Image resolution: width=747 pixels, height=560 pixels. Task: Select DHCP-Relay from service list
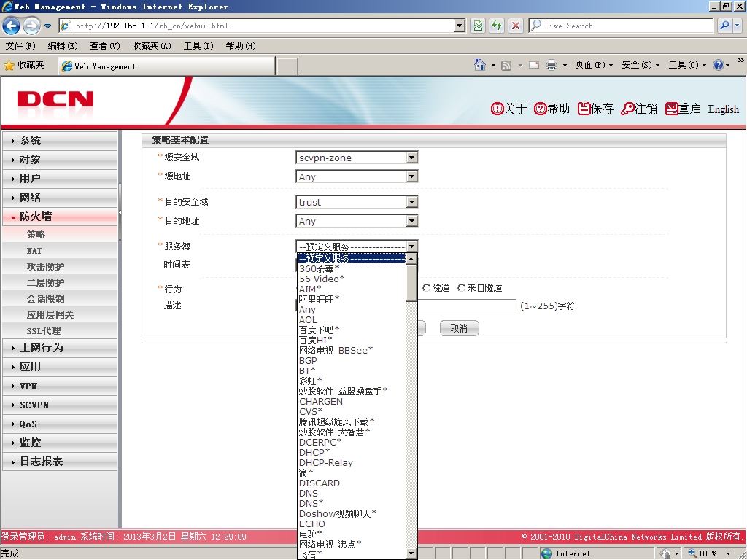[352, 463]
